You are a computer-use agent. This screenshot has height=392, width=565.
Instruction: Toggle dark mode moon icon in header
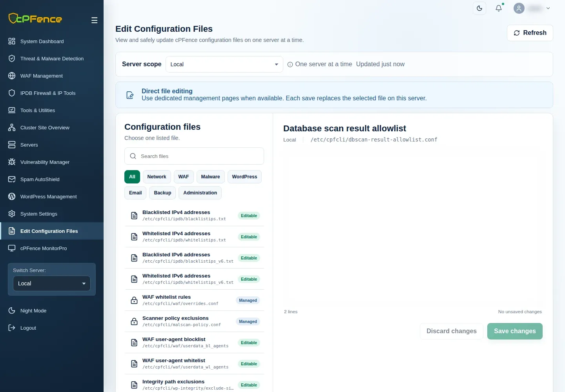coord(479,8)
